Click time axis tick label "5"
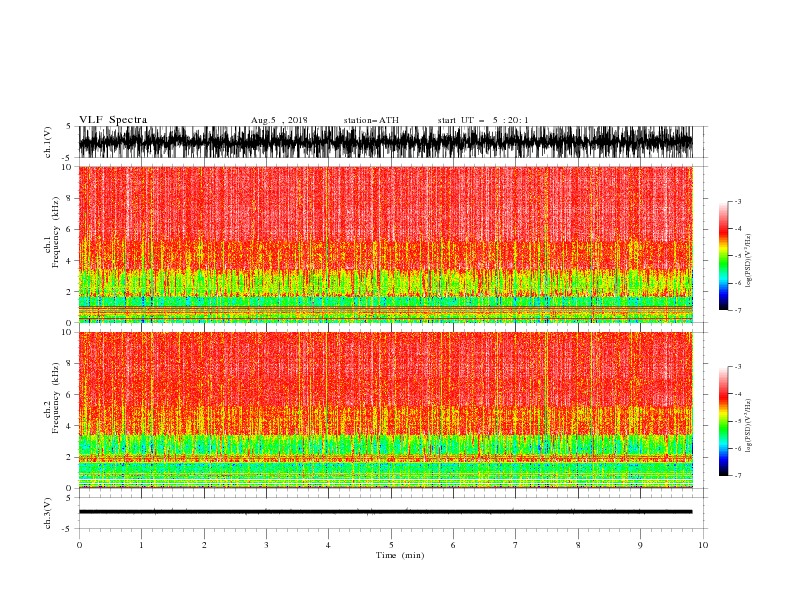The width and height of the screenshot is (792, 612). 391,545
